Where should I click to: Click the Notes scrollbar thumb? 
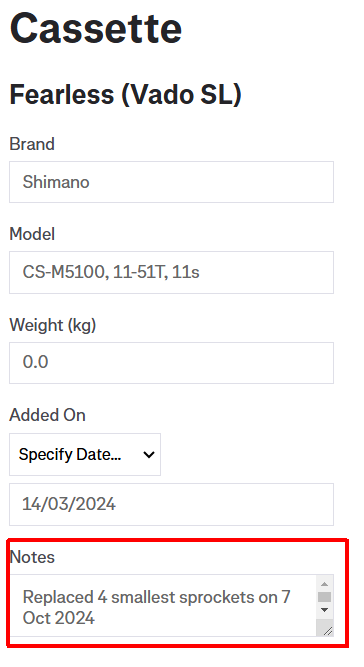[324, 597]
